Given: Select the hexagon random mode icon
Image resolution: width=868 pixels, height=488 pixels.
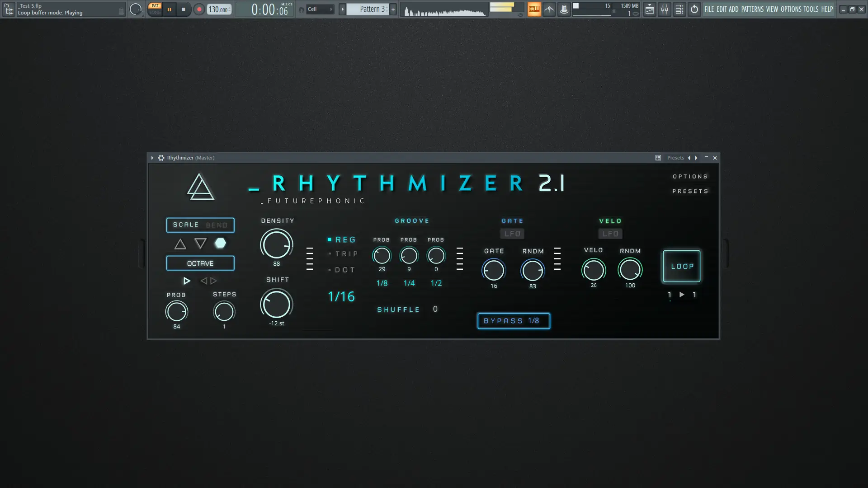Looking at the screenshot, I should coord(220,244).
